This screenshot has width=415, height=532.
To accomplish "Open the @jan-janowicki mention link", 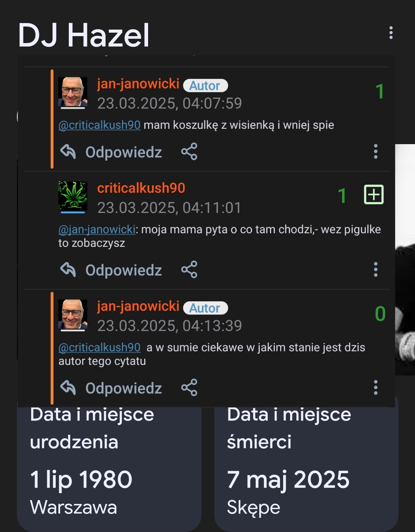I will [x=97, y=229].
